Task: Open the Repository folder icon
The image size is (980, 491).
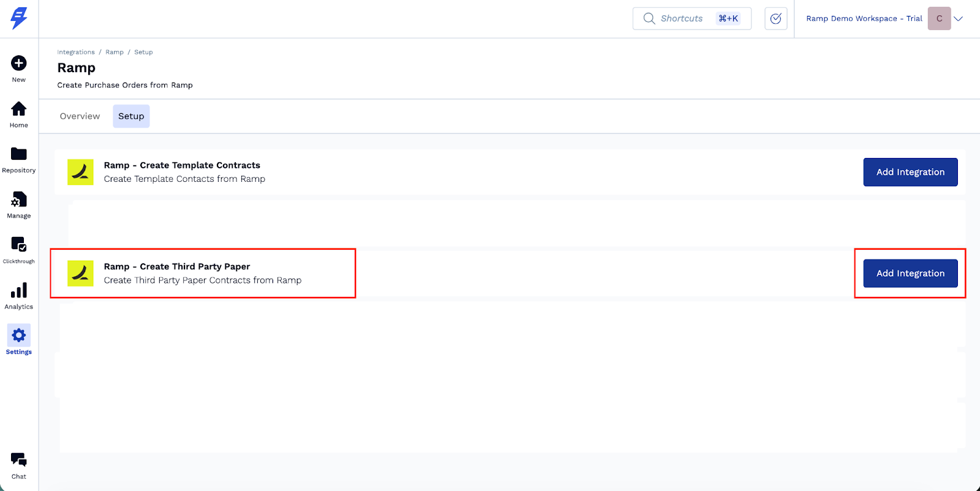Action: 19,154
